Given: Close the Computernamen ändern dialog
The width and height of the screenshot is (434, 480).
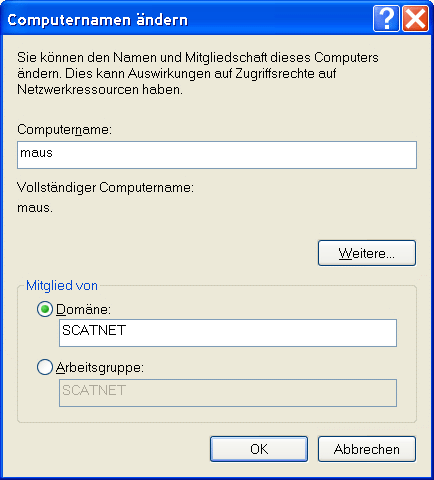Looking at the screenshot, I should point(415,19).
